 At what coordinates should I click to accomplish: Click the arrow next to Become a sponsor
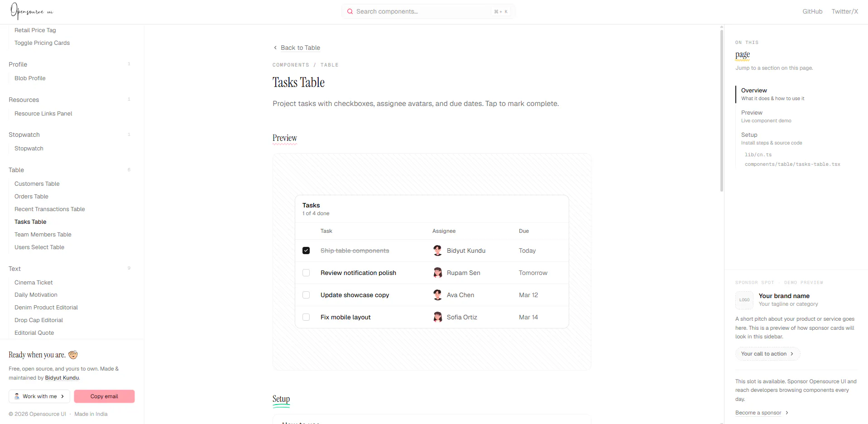pyautogui.click(x=787, y=413)
